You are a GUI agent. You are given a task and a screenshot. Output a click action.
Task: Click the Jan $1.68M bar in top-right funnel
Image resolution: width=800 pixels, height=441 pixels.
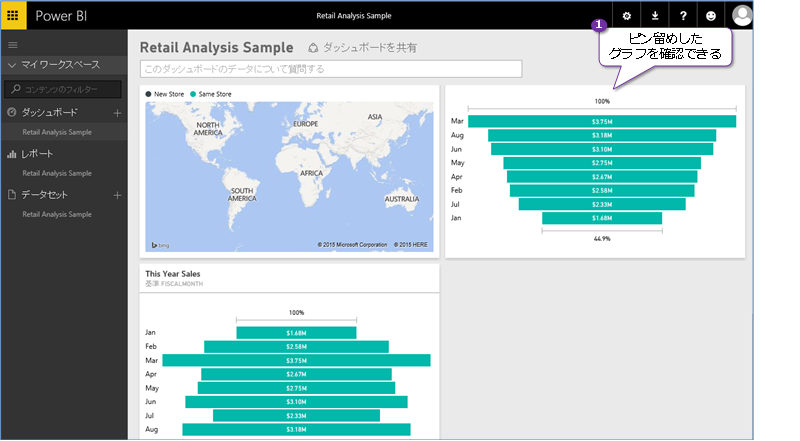tap(602, 218)
